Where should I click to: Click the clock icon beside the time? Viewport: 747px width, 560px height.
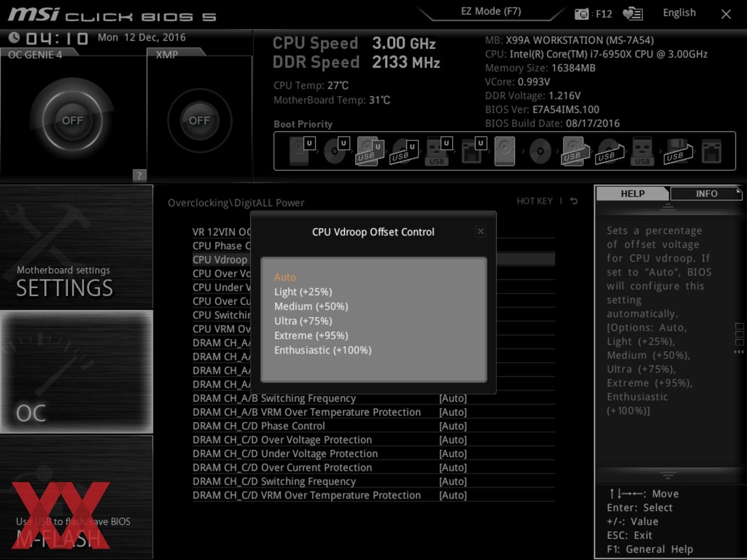click(14, 37)
